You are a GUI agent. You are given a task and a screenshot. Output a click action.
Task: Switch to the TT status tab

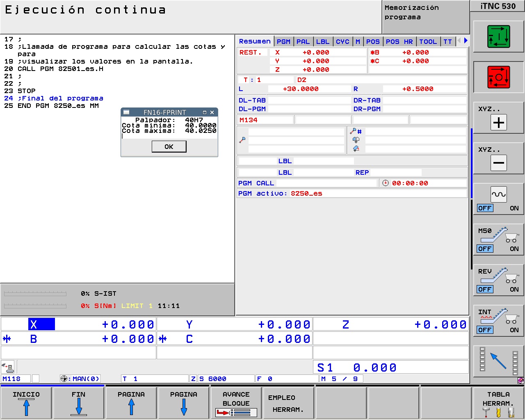[x=447, y=41]
